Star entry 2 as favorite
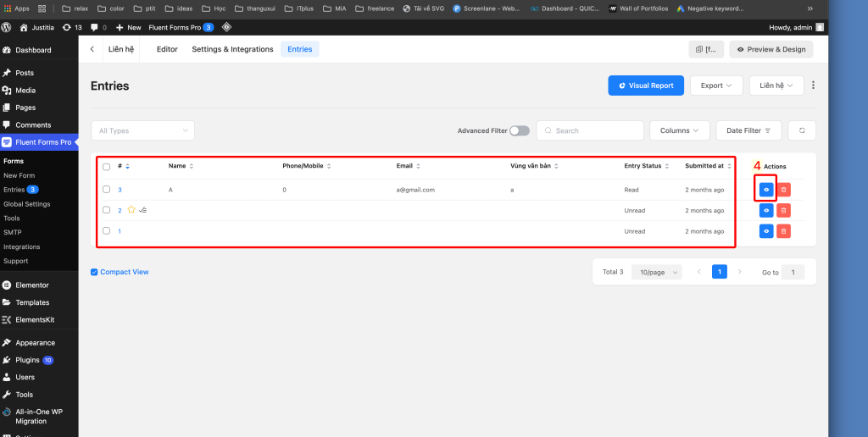The width and height of the screenshot is (868, 437). (x=131, y=210)
